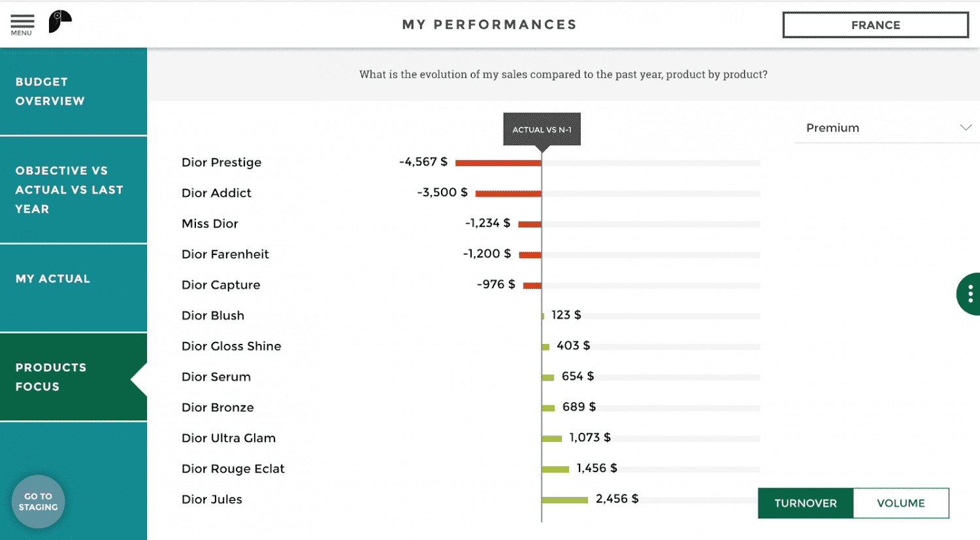Switch the view to Volume
Screen dimensions: 980x540
pyautogui.click(x=900, y=503)
